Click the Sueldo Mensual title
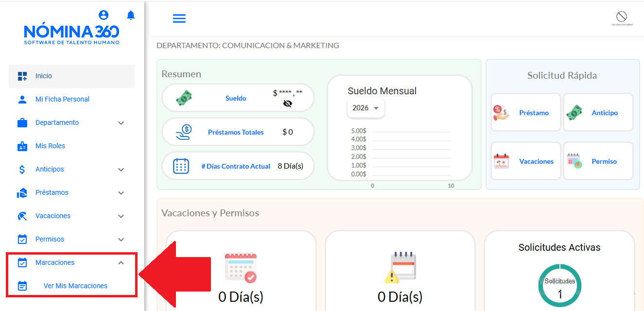 [382, 91]
